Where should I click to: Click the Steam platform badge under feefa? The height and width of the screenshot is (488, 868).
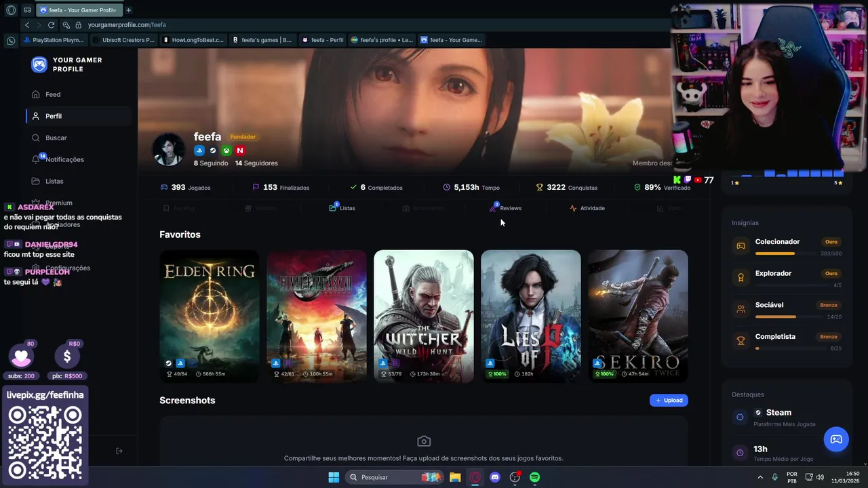(212, 150)
